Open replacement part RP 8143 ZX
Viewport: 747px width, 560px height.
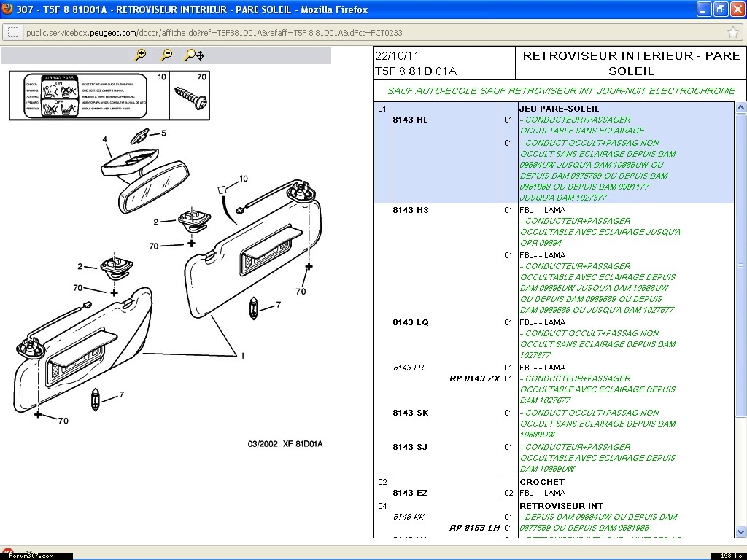point(474,378)
